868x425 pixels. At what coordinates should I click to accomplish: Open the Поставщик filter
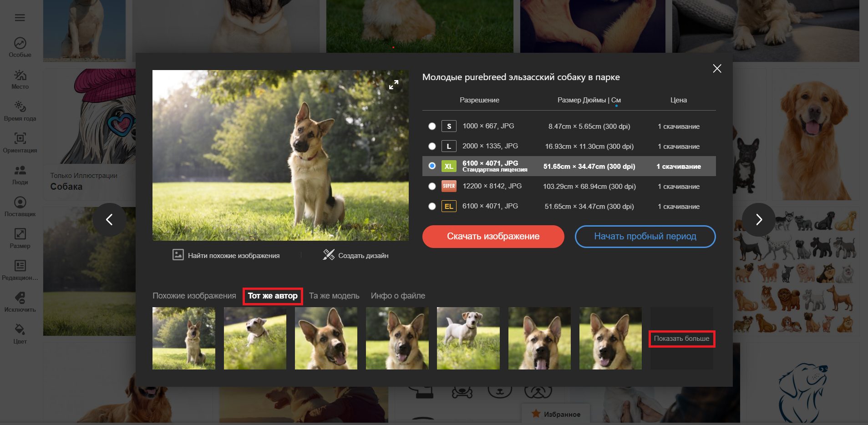click(20, 207)
